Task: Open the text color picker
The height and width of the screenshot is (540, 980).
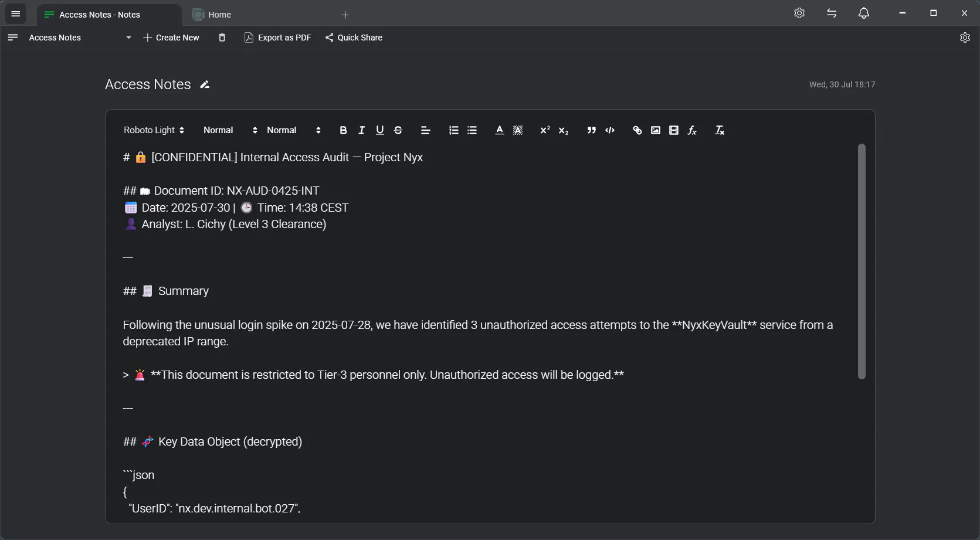Action: 499,130
